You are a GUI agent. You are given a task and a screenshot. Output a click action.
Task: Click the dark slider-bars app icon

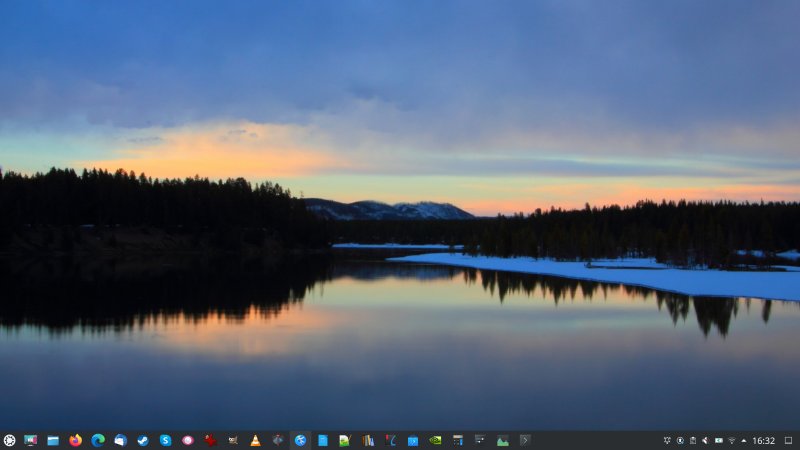[x=480, y=439]
